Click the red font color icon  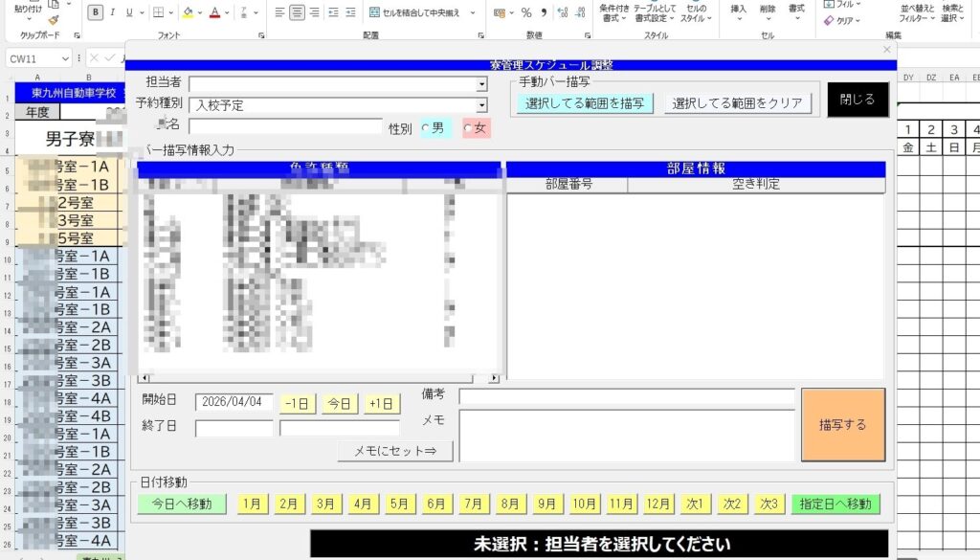pos(213,12)
